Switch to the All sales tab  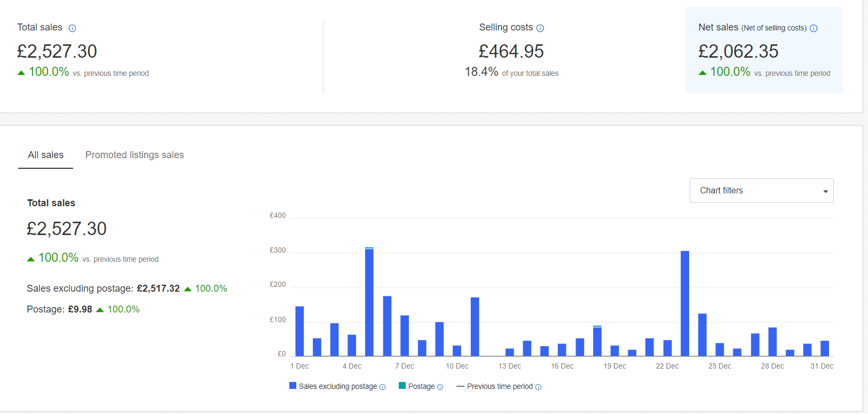click(46, 155)
